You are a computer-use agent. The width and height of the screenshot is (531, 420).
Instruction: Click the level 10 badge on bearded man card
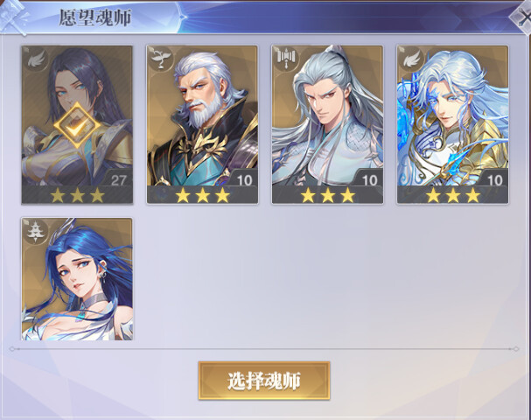[x=243, y=179]
